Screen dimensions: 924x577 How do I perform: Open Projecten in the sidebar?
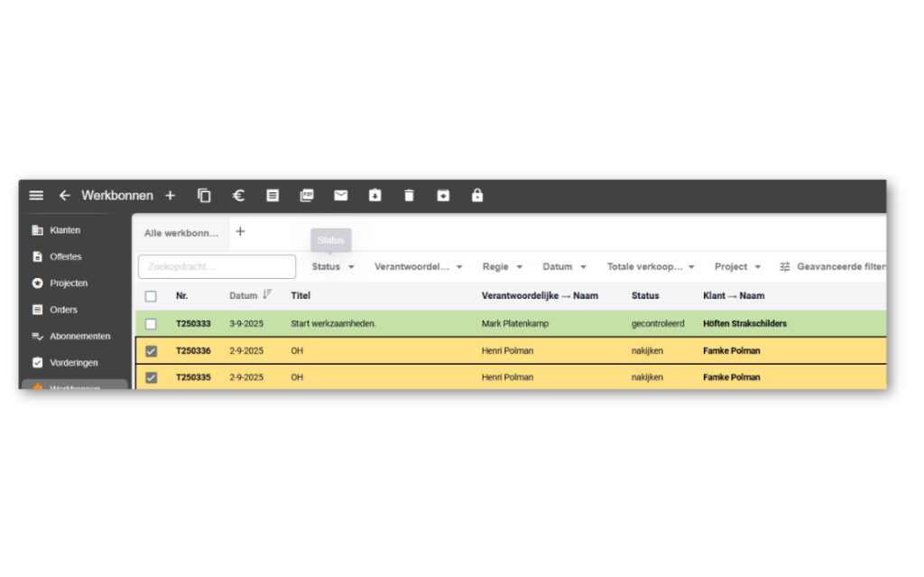pyautogui.click(x=69, y=284)
